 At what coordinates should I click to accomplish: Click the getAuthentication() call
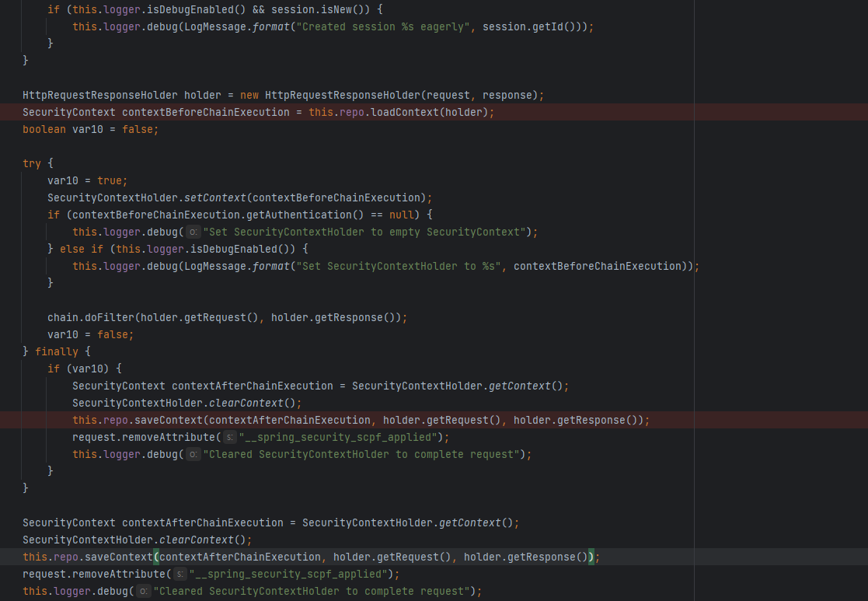point(305,215)
